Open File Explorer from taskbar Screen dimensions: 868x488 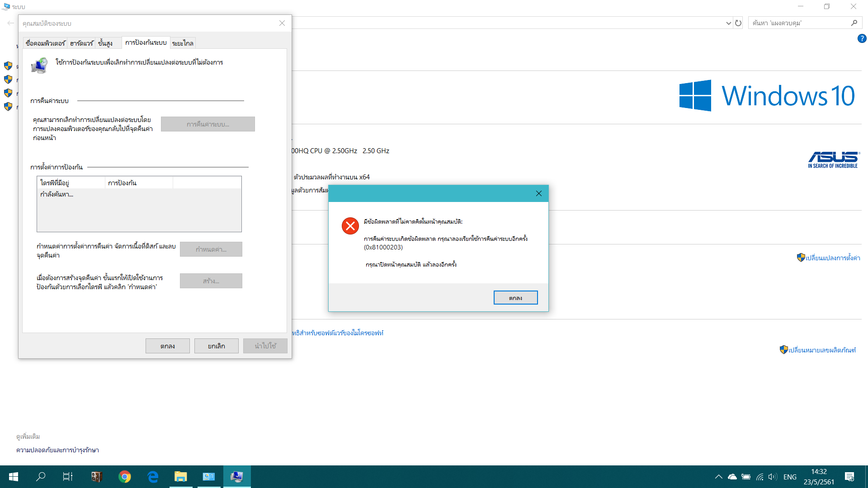[x=181, y=477]
